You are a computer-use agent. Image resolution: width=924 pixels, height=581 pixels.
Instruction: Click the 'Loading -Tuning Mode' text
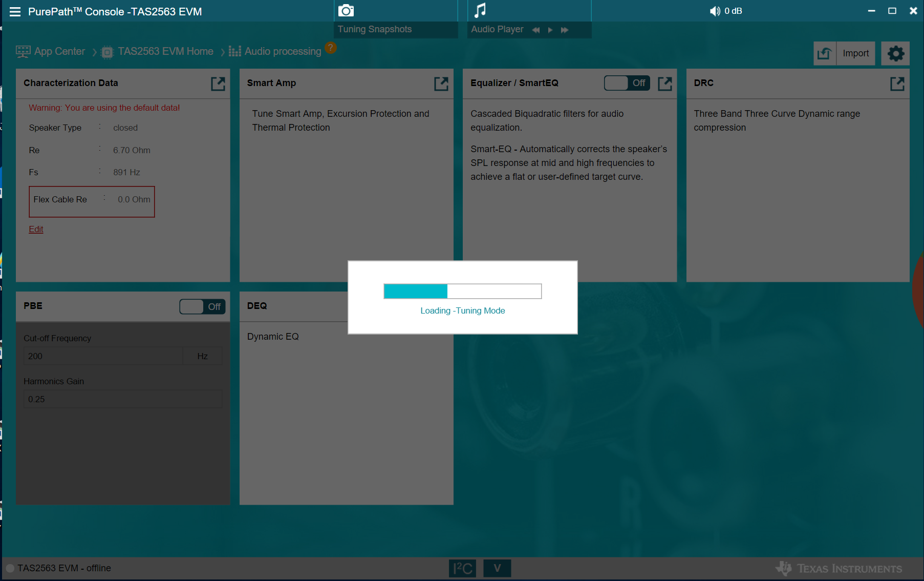coord(463,310)
